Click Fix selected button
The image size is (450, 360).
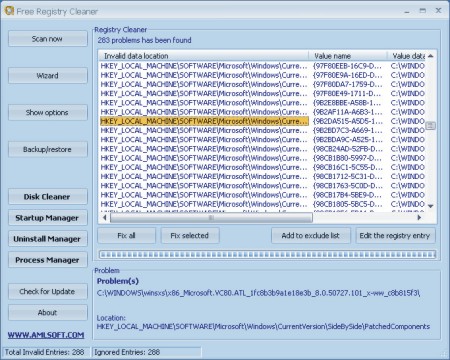pyautogui.click(x=190, y=236)
